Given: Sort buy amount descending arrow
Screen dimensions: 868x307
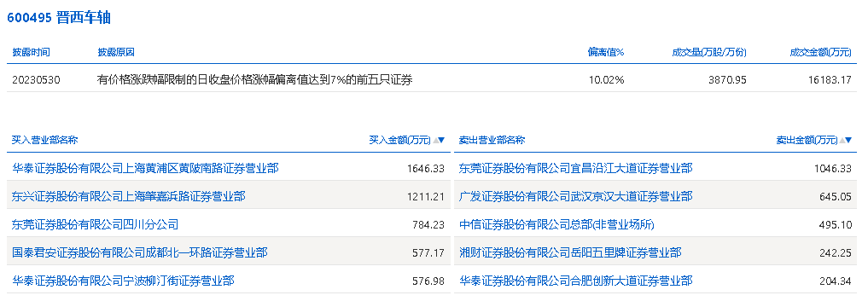Looking at the screenshot, I should click(x=441, y=141).
